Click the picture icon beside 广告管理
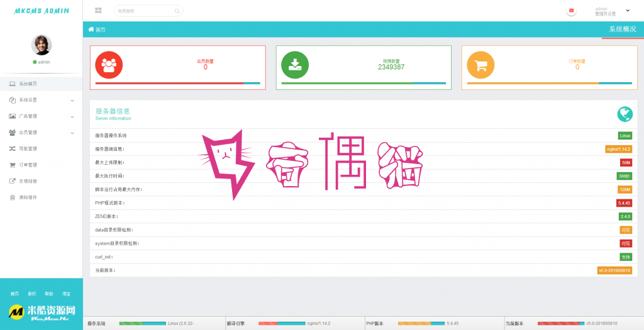 (13, 116)
